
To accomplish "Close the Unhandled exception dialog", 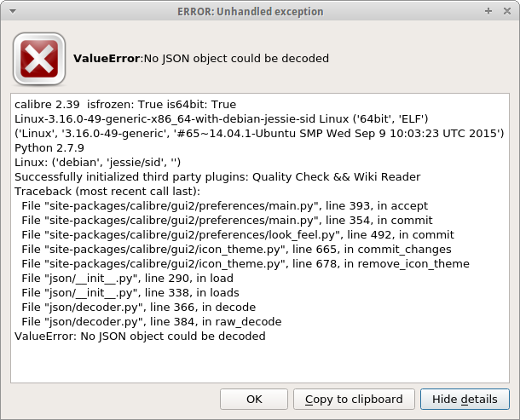I will 506,12.
